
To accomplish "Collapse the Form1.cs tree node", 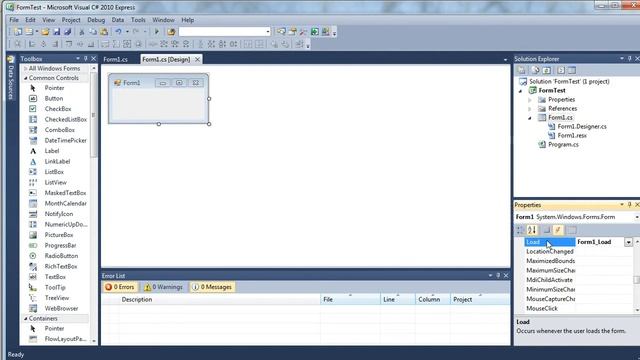I will 530,118.
